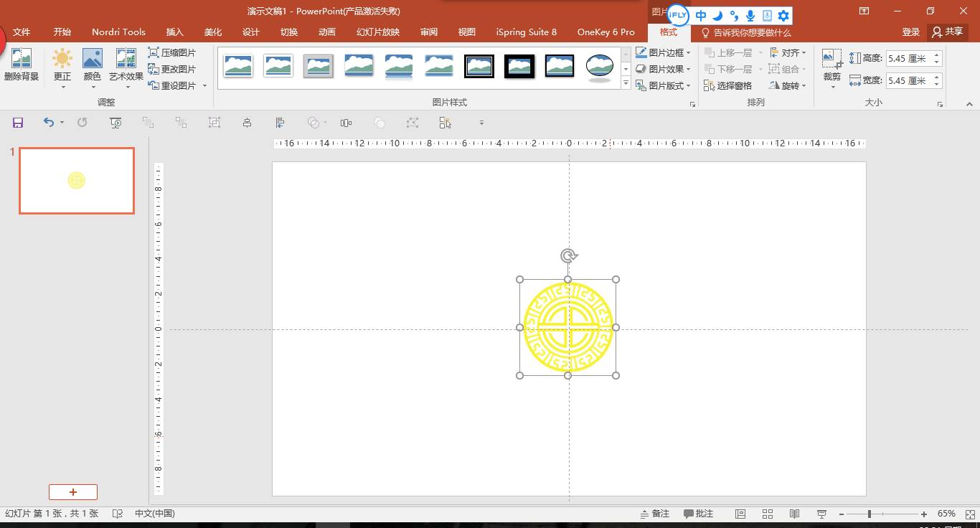The width and height of the screenshot is (980, 528).
Task: Switch to the OneKey 6 Pro tab
Action: 606,32
